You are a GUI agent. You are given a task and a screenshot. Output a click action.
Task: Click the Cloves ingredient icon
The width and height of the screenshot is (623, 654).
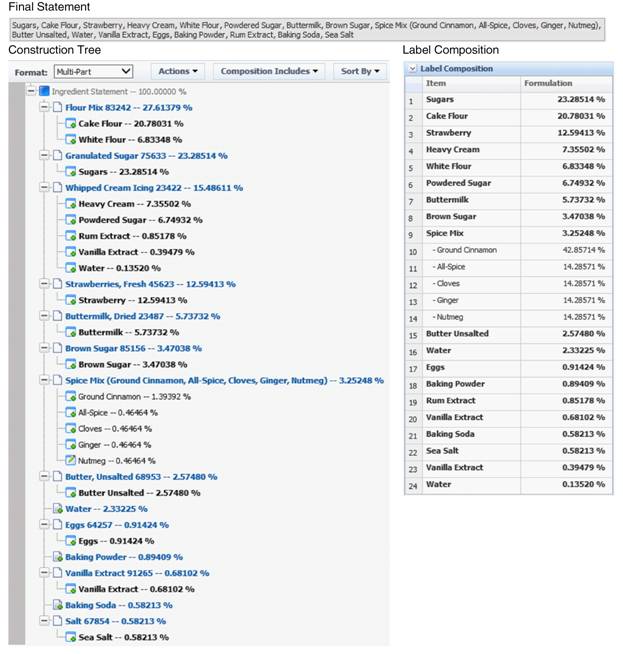click(x=70, y=429)
